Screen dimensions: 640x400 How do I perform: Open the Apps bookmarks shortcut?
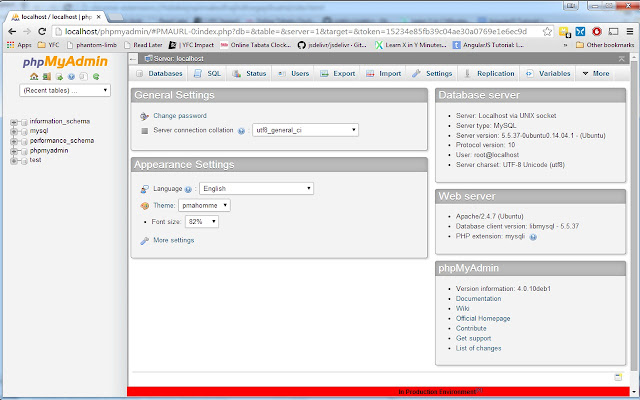19,45
